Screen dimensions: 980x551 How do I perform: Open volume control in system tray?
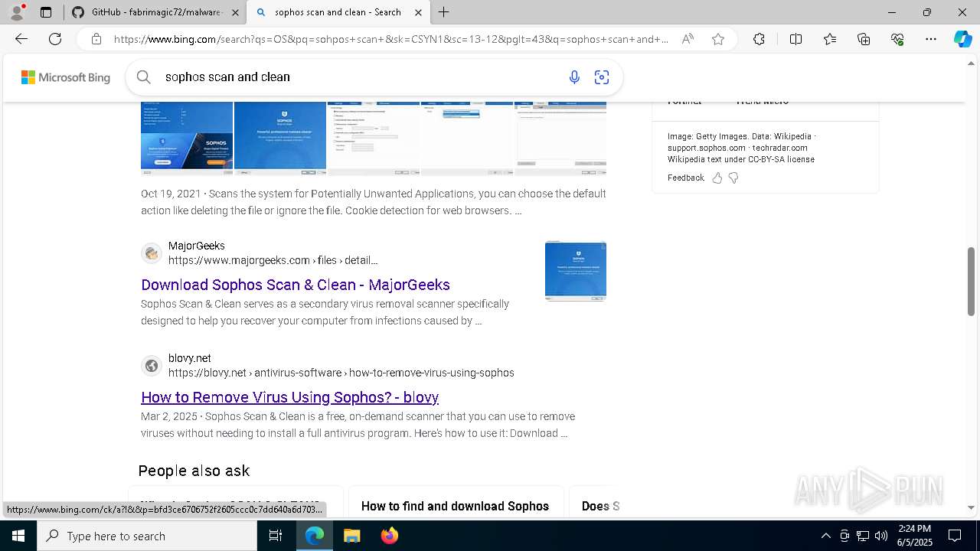click(x=881, y=536)
